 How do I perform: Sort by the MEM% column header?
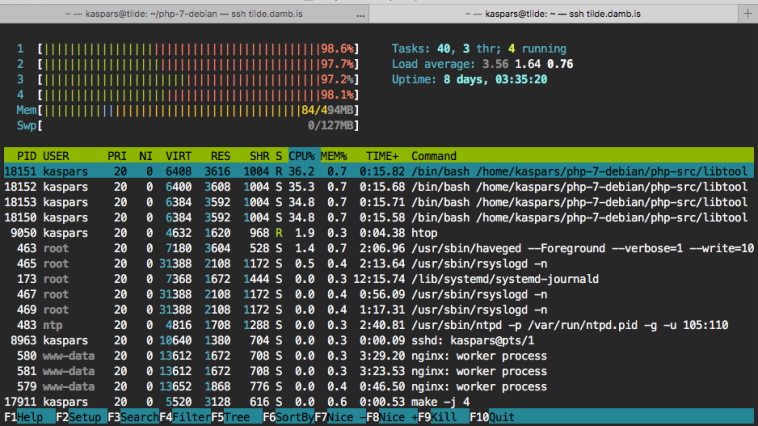coord(334,156)
